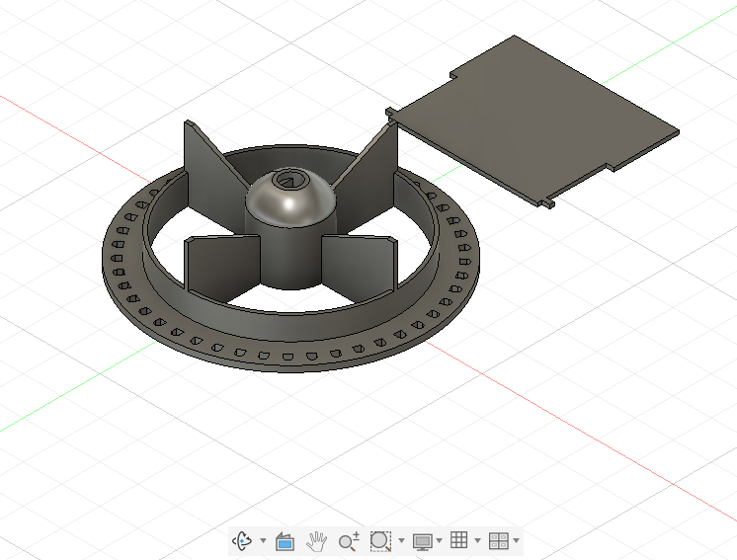Activate the Look At tool
The image size is (737, 560).
285,541
